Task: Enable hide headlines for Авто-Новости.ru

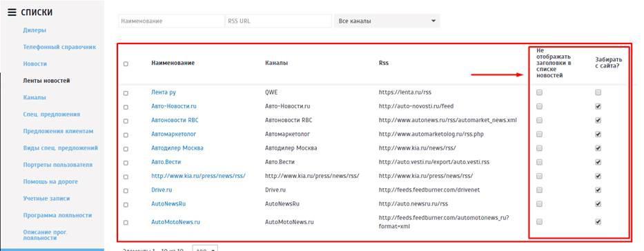Action: point(539,106)
